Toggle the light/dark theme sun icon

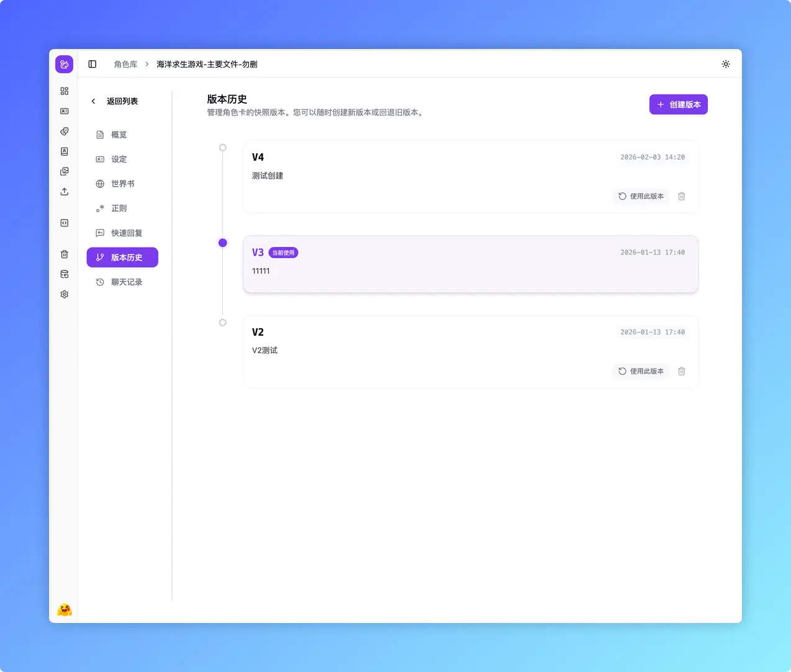click(726, 64)
